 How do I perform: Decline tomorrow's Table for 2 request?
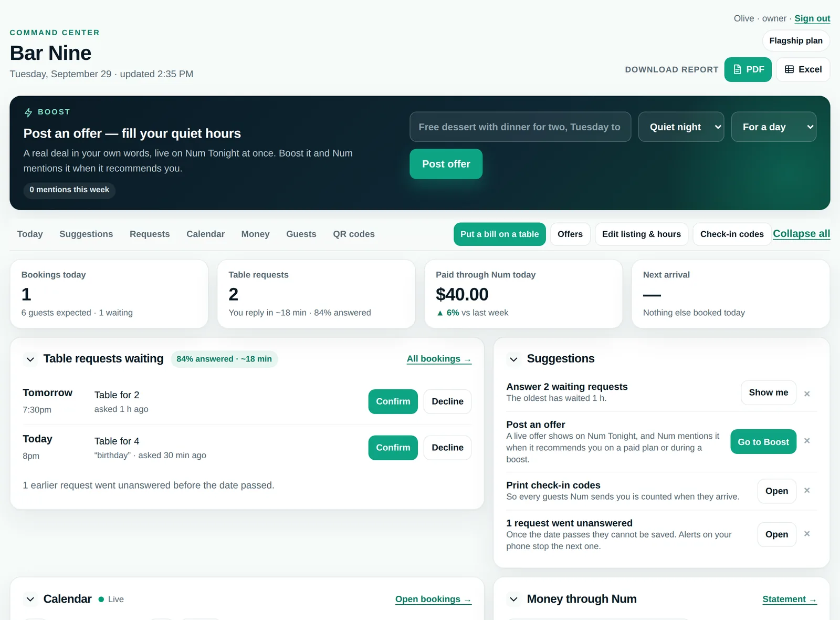click(447, 401)
